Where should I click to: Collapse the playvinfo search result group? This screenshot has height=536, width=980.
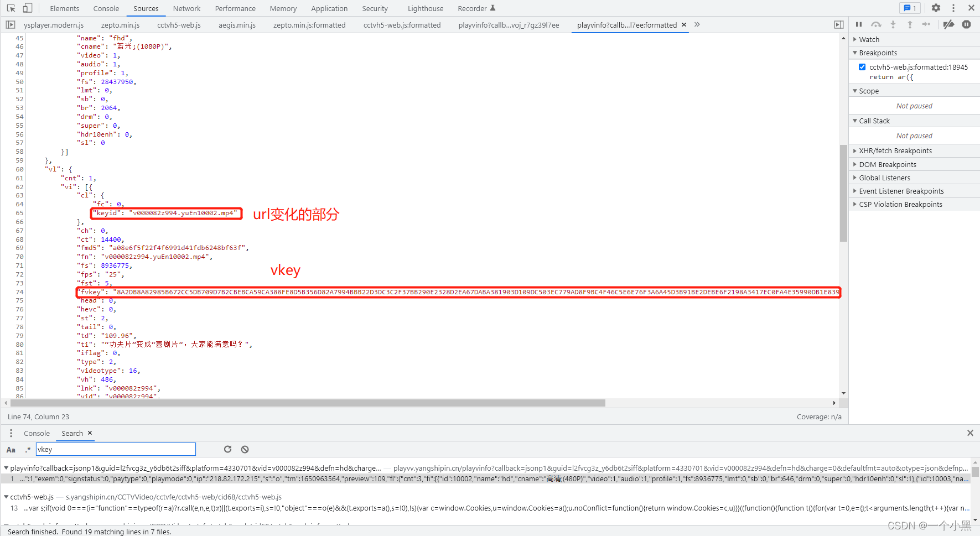[6, 468]
